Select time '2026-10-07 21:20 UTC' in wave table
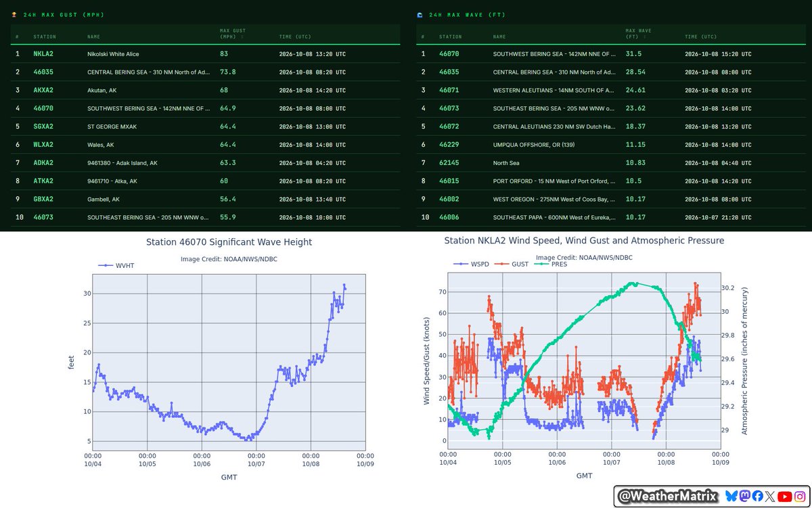Image resolution: width=812 pixels, height=508 pixels. 718,218
